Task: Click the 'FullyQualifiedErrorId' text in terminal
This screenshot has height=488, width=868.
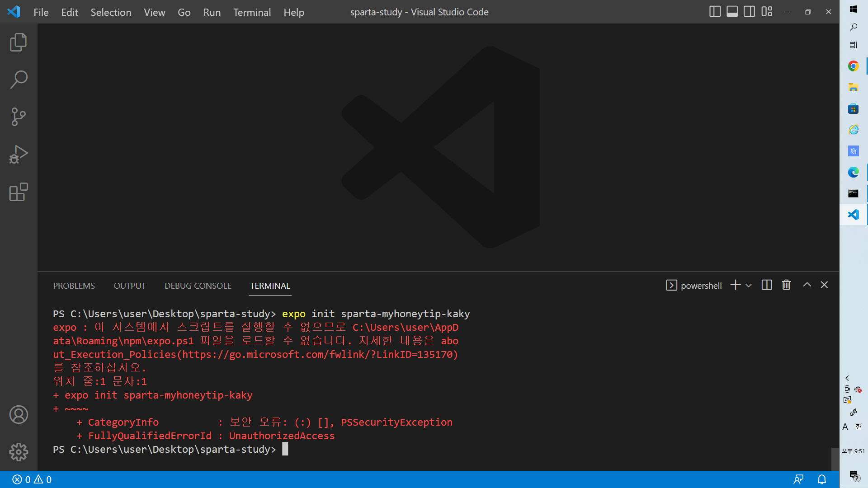Action: pos(150,436)
